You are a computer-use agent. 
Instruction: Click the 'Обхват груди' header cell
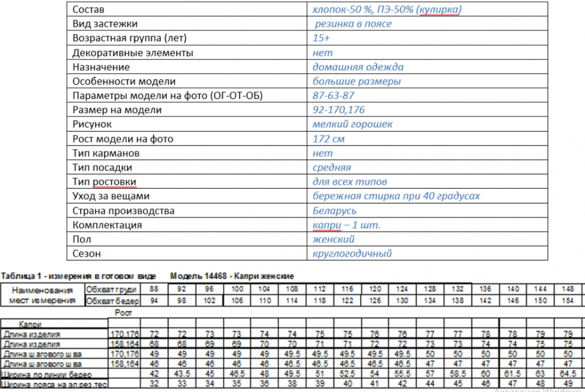pos(112,290)
